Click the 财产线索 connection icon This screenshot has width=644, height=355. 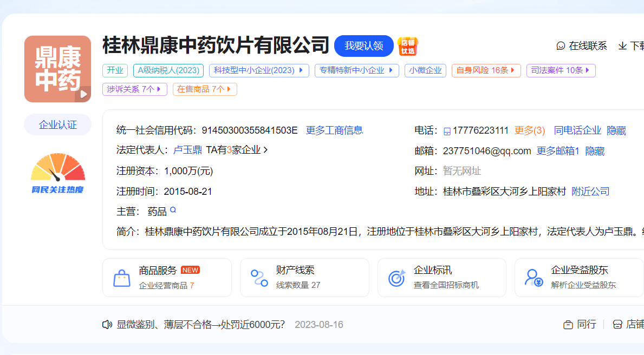259,278
